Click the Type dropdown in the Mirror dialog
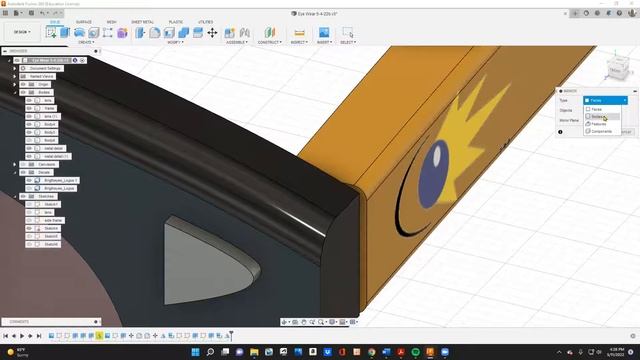 point(605,100)
